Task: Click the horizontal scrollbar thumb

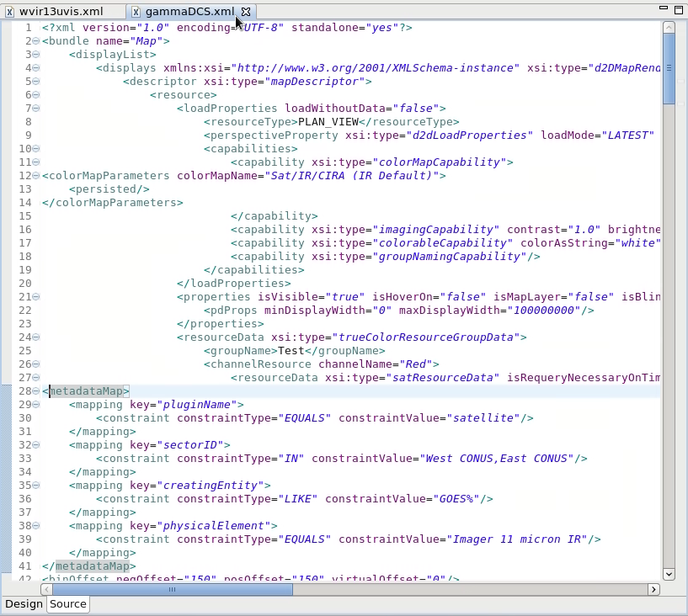Action: pos(173,589)
